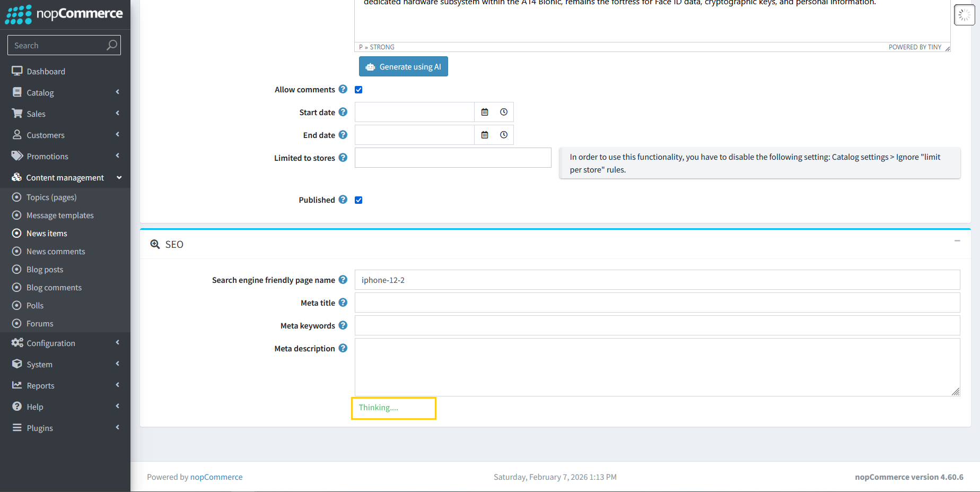Click the Meta title input field
Screen dimensions: 980x492
tap(657, 303)
